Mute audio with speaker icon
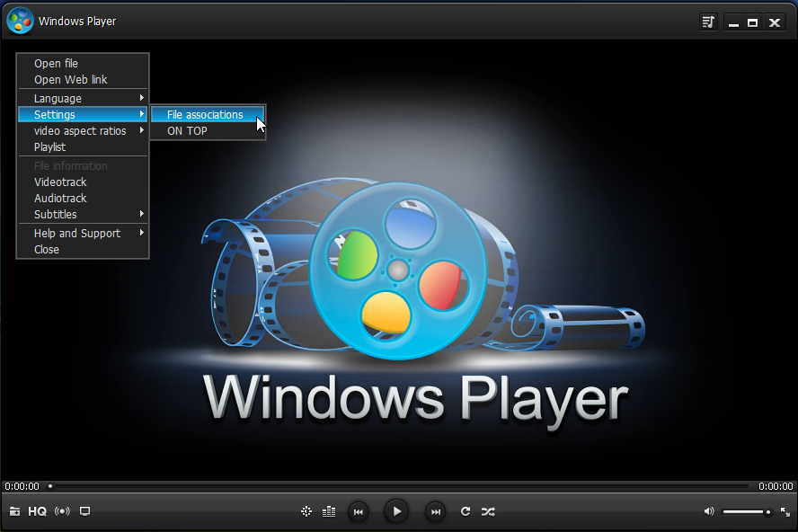The width and height of the screenshot is (798, 532). click(x=709, y=511)
